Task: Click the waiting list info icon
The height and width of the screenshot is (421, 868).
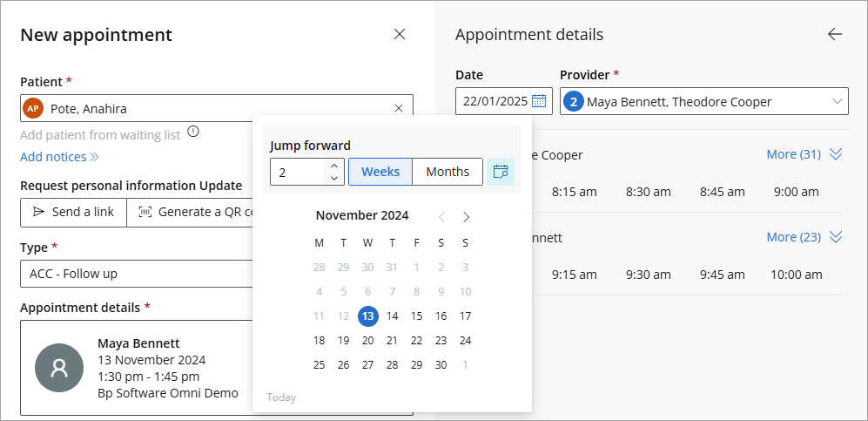Action: 192,132
